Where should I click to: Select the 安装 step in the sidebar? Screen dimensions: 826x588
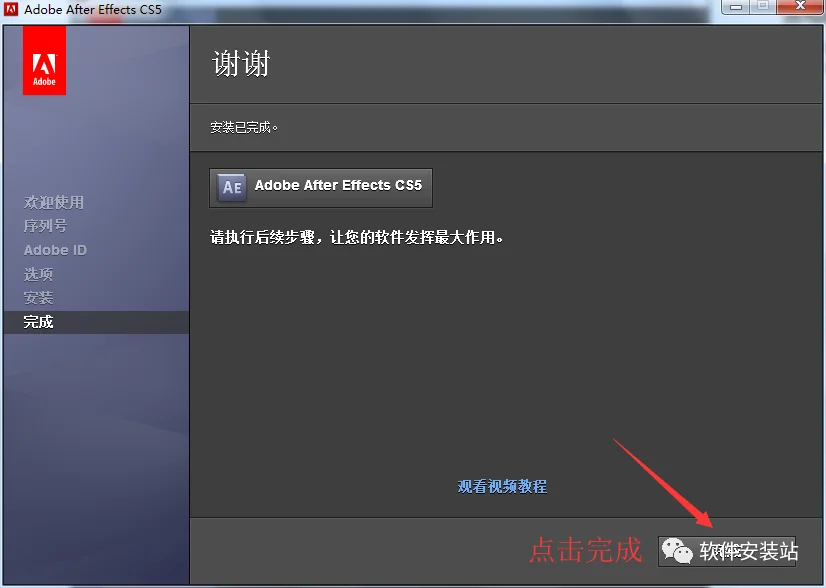point(38,298)
